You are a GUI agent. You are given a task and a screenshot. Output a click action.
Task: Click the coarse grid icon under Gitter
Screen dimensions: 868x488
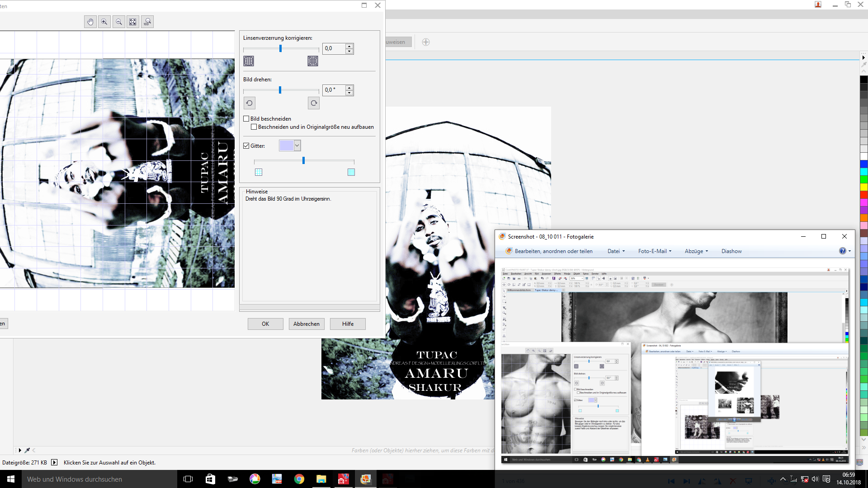pos(259,172)
